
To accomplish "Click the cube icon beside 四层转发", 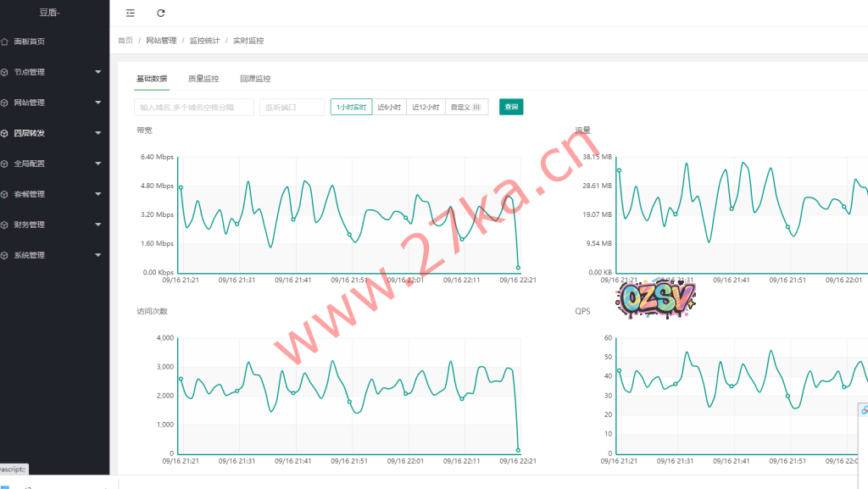I will coord(5,133).
